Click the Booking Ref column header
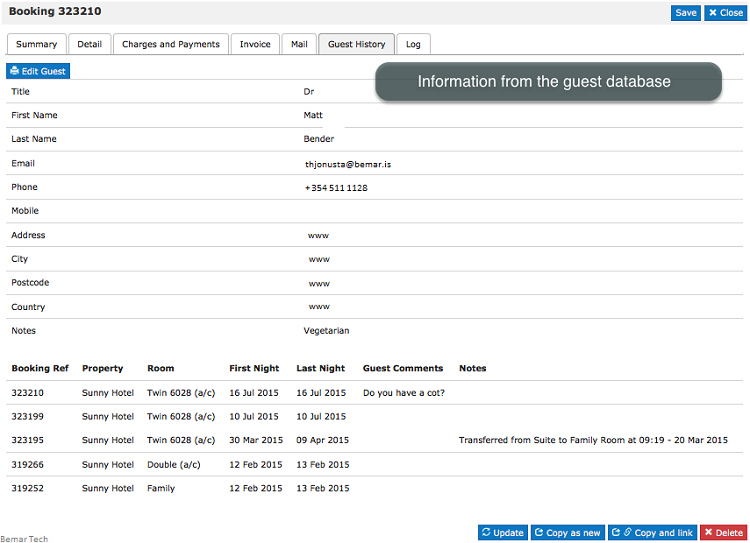This screenshot has width=750, height=543. (x=40, y=368)
